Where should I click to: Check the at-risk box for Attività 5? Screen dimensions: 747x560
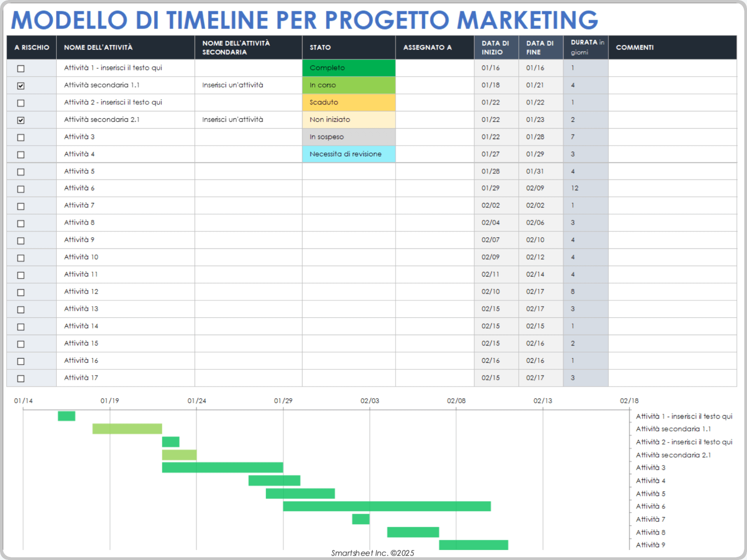(x=21, y=172)
